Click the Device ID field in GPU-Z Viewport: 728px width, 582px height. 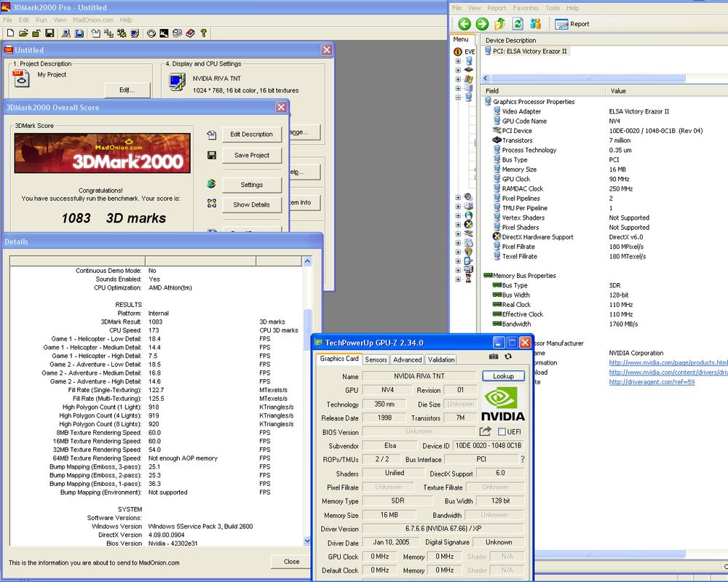coord(488,445)
